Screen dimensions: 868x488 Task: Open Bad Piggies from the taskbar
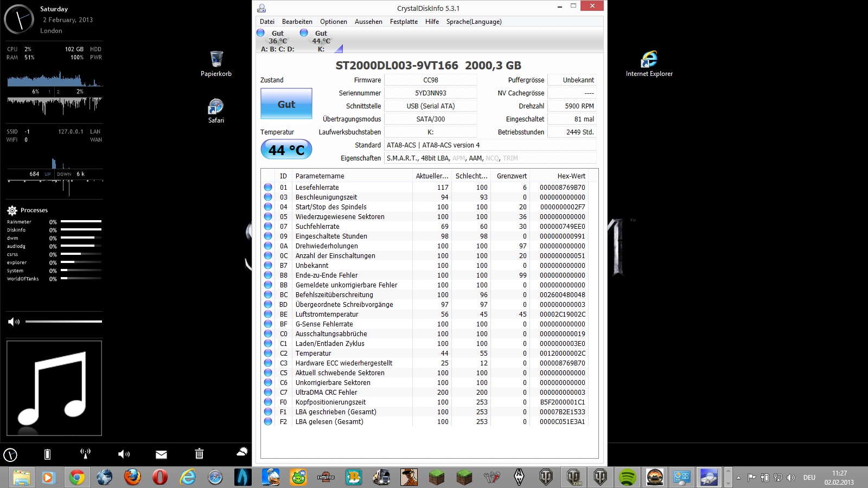pyautogui.click(x=298, y=477)
